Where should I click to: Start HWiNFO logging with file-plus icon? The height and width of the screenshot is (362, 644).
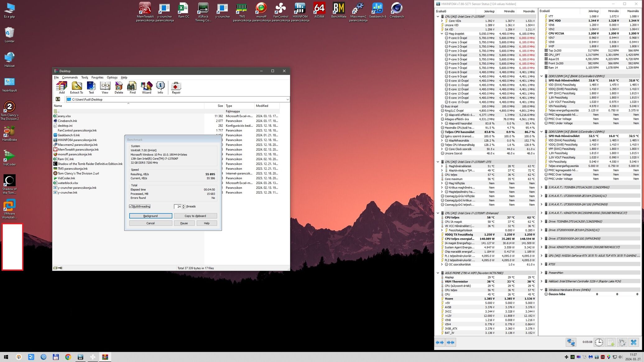610,342
